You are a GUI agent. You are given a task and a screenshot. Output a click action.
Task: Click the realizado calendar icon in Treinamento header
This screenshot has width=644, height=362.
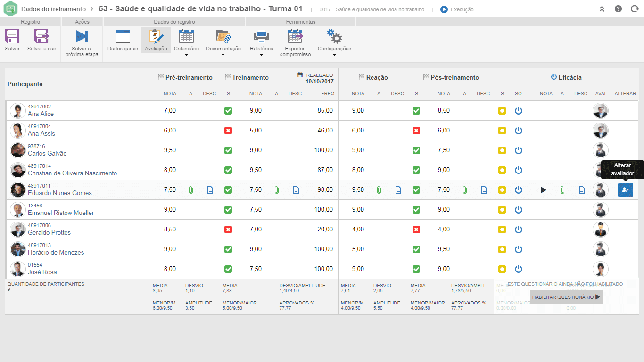tap(300, 74)
